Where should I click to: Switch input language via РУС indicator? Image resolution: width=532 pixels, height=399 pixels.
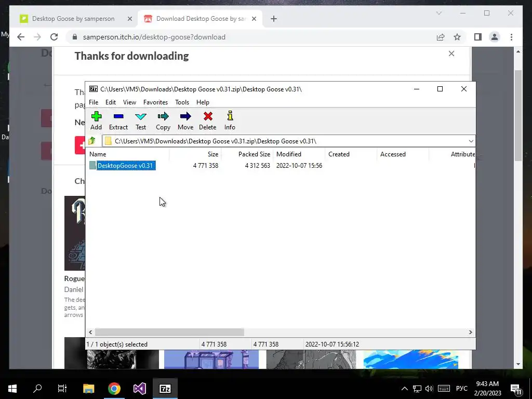point(462,389)
